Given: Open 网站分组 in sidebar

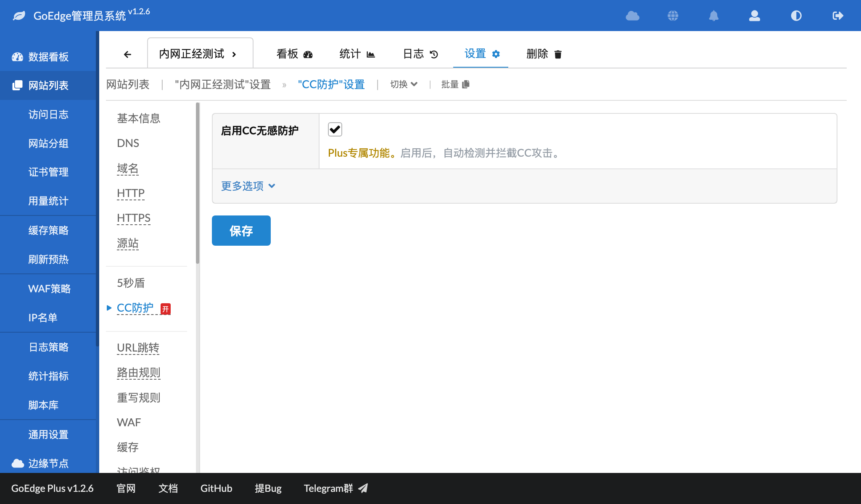Looking at the screenshot, I should (x=48, y=144).
